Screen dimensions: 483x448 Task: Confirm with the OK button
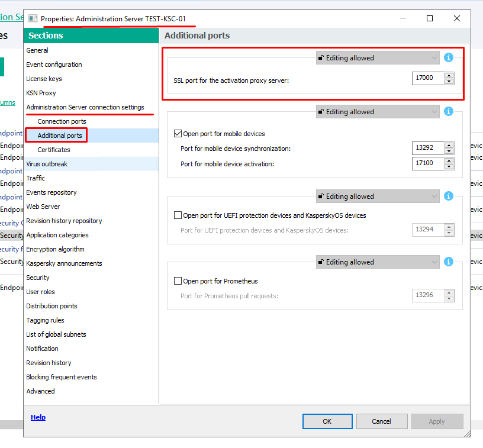coord(327,421)
